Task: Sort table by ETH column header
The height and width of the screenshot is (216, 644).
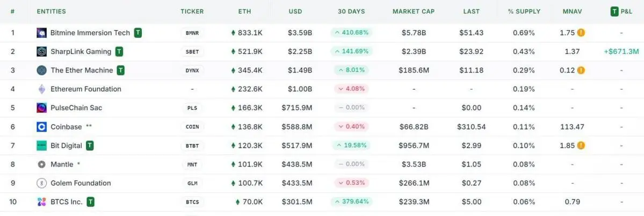Action: (245, 11)
